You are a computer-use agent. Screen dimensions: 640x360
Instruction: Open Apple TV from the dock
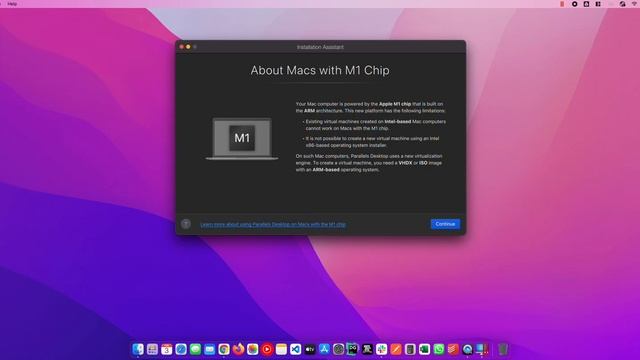click(310, 349)
